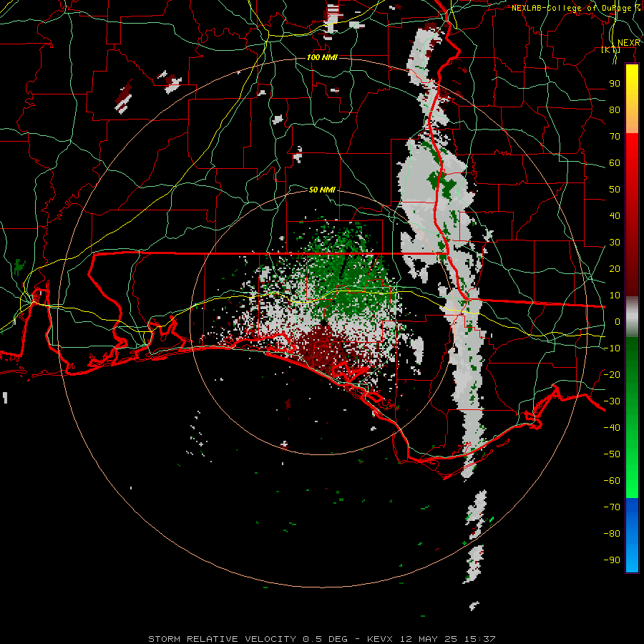
Task: Click the -90 velocity scale label
Action: [x=612, y=560]
